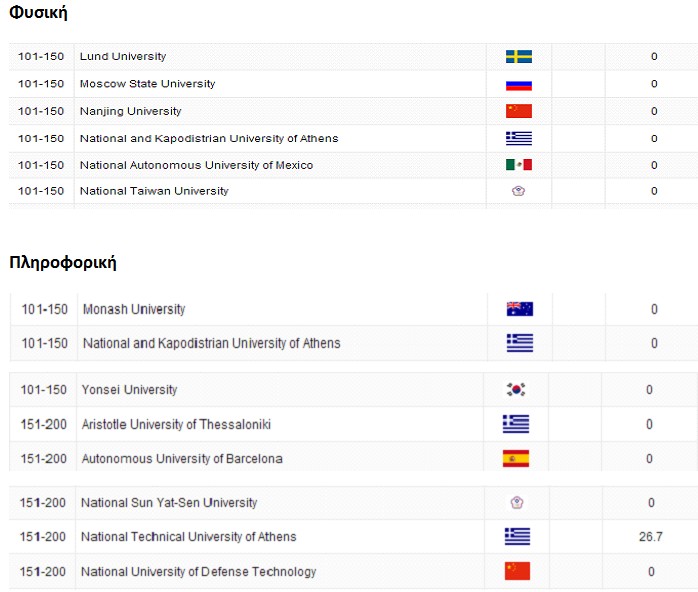Screen dimensions: 698x592
Task: Click the Australia flag beside Monash University
Action: [519, 309]
